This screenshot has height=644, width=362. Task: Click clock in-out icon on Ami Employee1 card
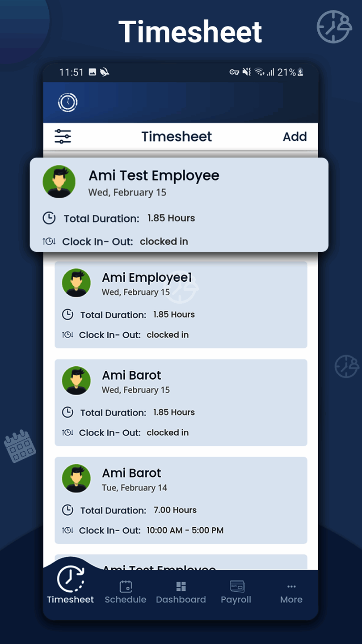click(67, 335)
